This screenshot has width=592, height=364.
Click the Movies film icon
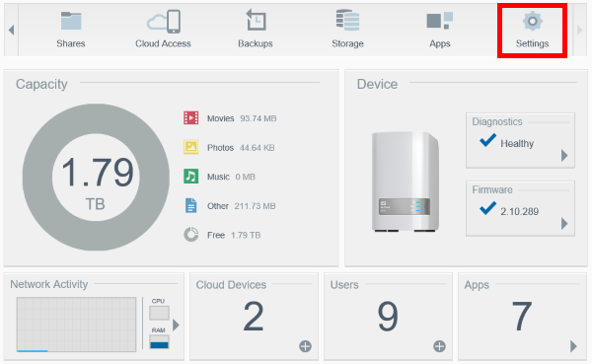191,117
